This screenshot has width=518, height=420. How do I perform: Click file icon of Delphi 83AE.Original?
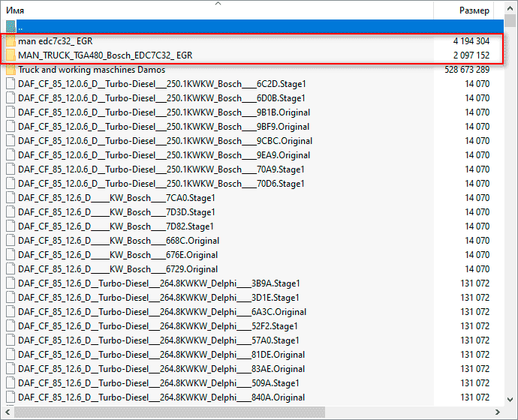[11, 369]
